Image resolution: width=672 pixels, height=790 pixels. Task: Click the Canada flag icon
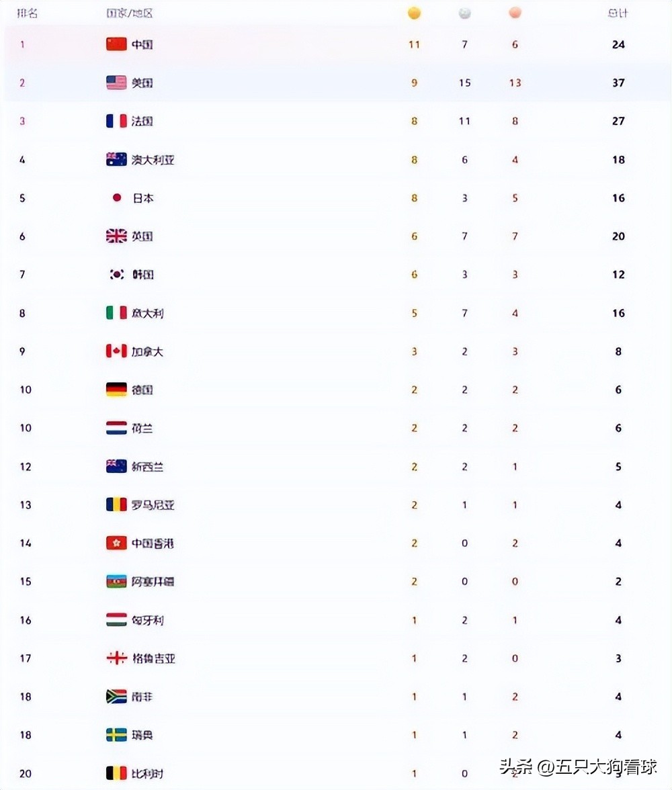(x=116, y=351)
